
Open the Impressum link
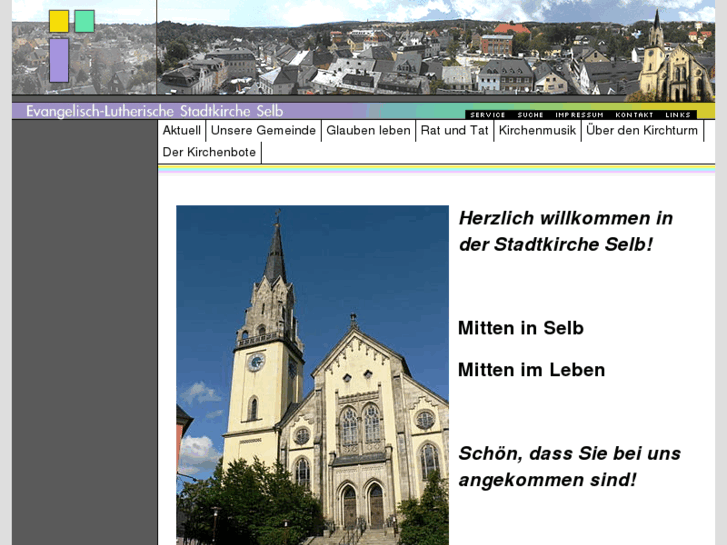tap(579, 115)
